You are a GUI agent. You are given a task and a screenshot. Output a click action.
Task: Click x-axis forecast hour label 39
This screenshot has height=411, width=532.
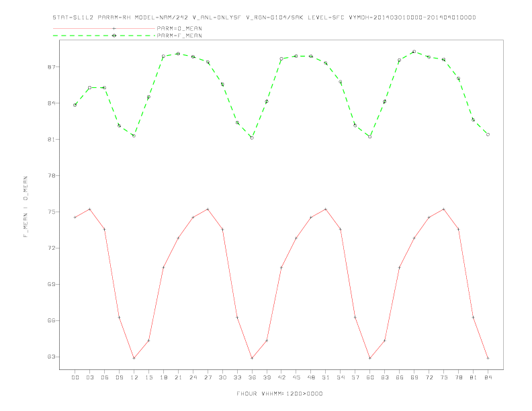pos(267,377)
